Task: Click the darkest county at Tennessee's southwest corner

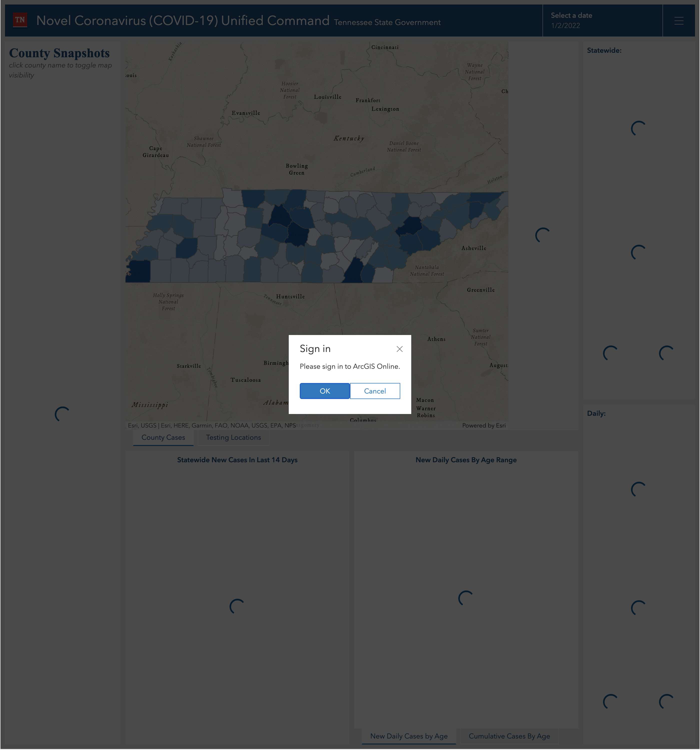Action: click(138, 271)
